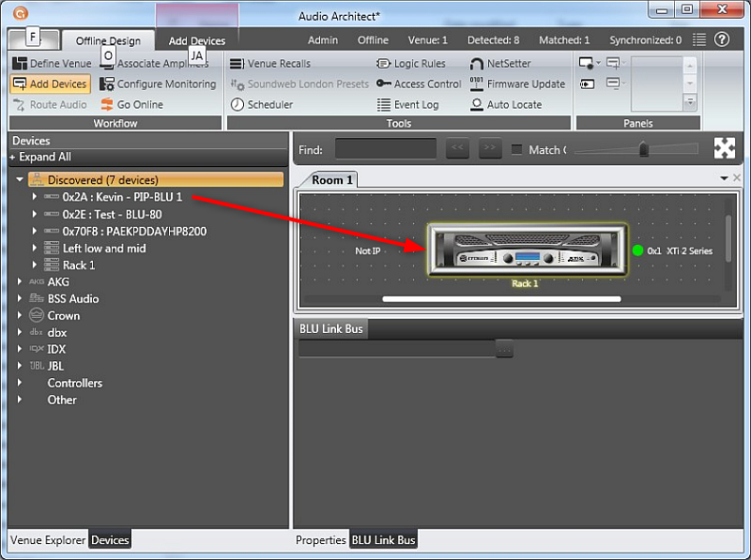Open Configure Monitoring step
751x560 pixels.
(x=158, y=83)
